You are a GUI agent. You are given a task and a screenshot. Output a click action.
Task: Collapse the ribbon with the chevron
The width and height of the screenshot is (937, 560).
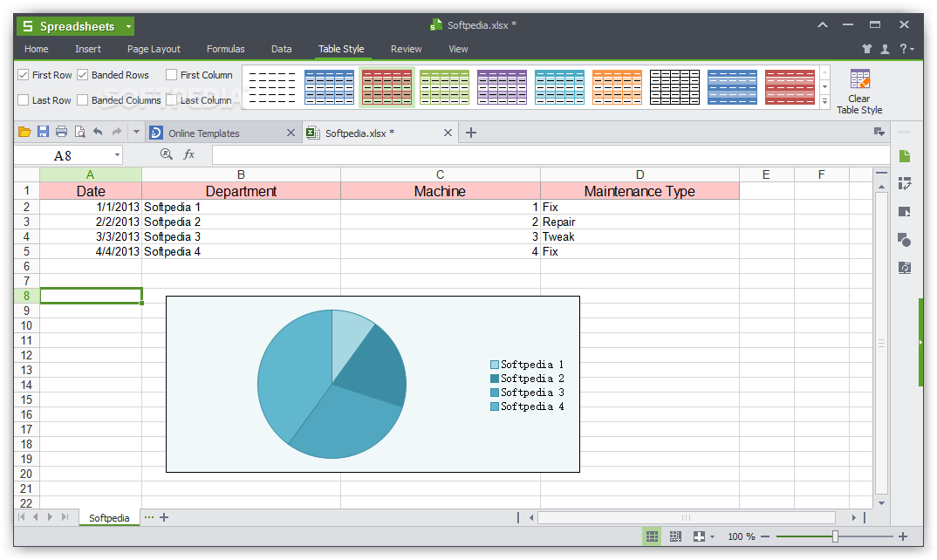pyautogui.click(x=823, y=25)
